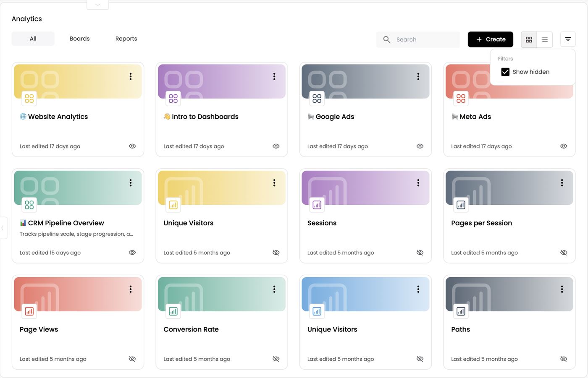Image resolution: width=588 pixels, height=378 pixels.
Task: Unhide the blue Unique Visitors report
Action: coord(420,359)
